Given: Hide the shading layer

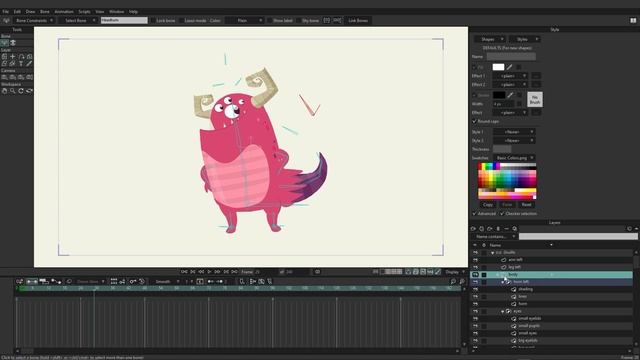Looking at the screenshot, I should tap(475, 289).
